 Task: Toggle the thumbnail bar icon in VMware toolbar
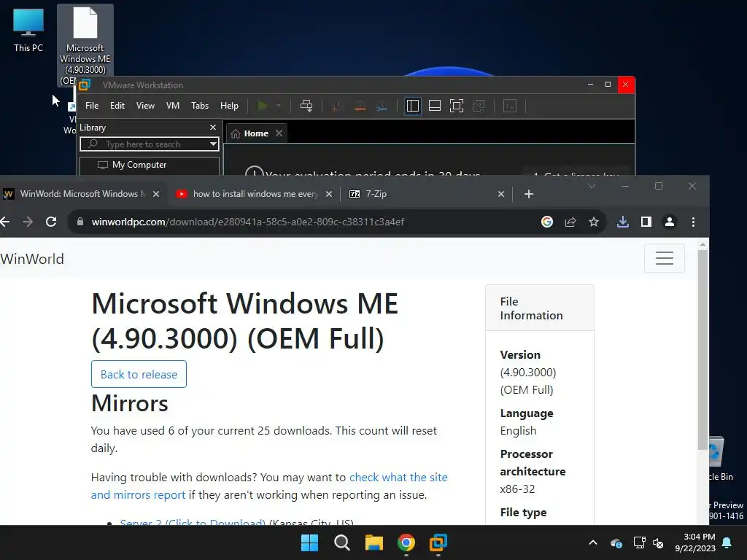click(435, 106)
